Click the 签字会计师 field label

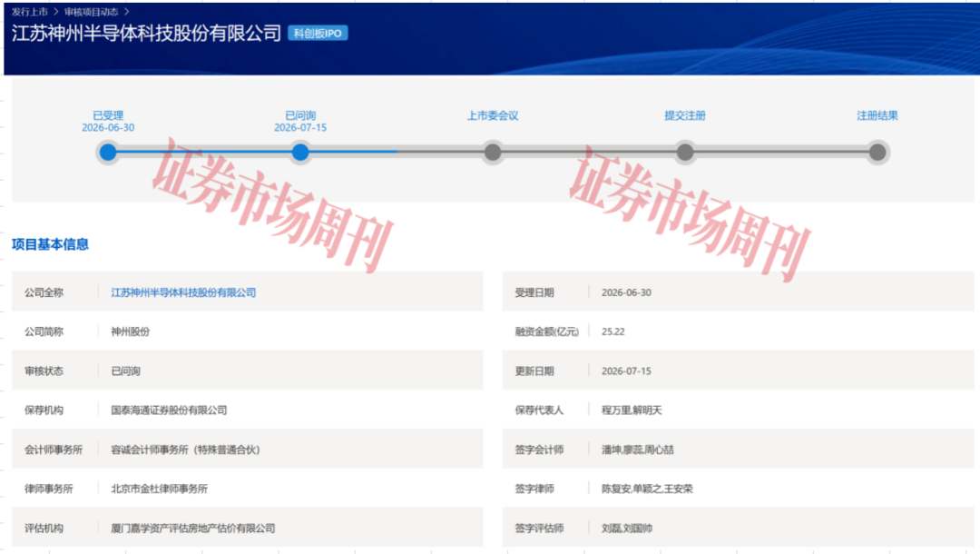point(539,450)
